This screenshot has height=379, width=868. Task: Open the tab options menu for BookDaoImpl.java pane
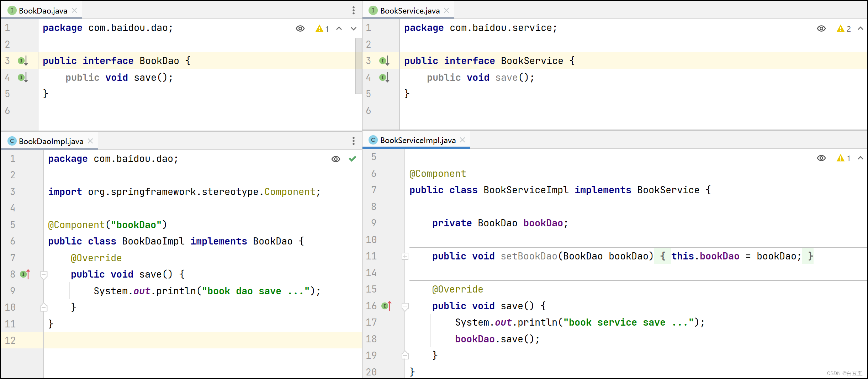click(353, 141)
